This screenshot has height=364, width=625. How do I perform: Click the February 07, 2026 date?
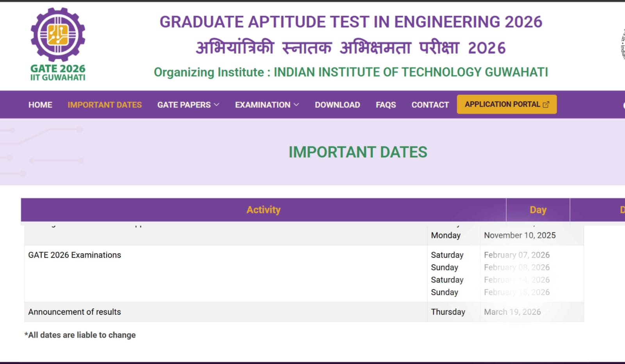517,255
